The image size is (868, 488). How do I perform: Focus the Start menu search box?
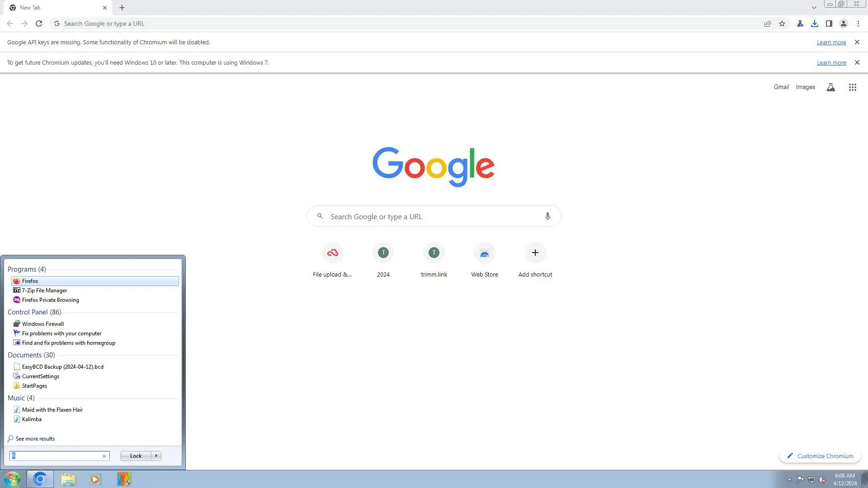tap(57, 456)
